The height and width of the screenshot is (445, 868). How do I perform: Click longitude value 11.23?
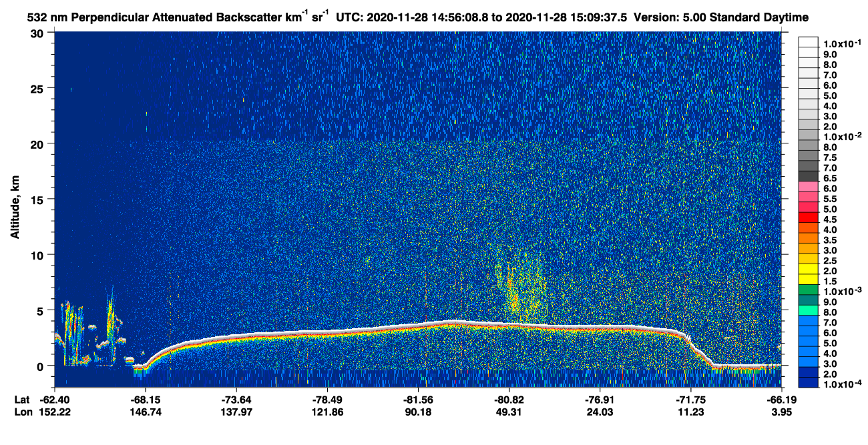(x=690, y=412)
